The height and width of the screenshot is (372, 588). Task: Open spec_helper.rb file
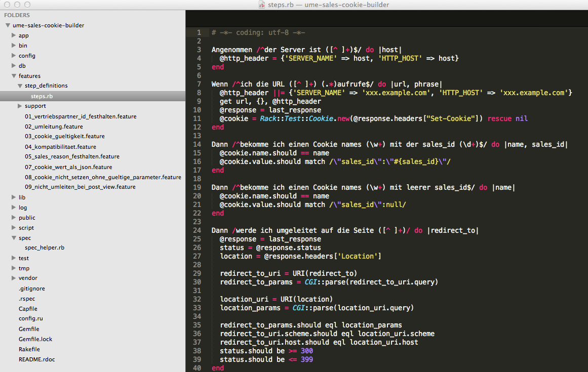(x=45, y=248)
